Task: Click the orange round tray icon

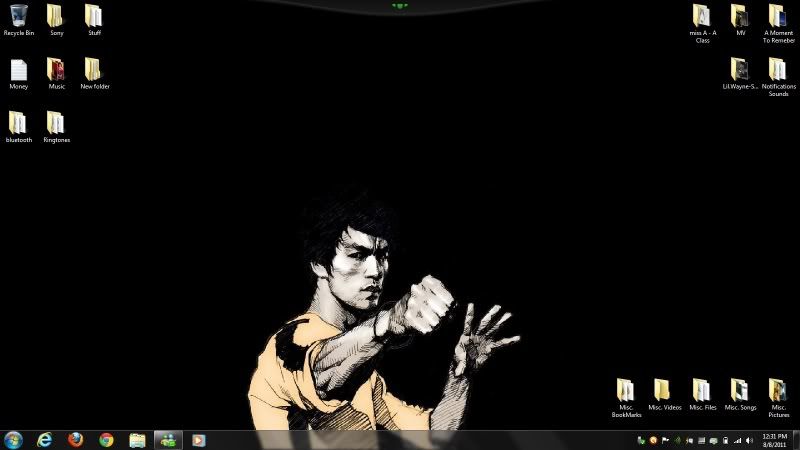Action: [x=653, y=440]
